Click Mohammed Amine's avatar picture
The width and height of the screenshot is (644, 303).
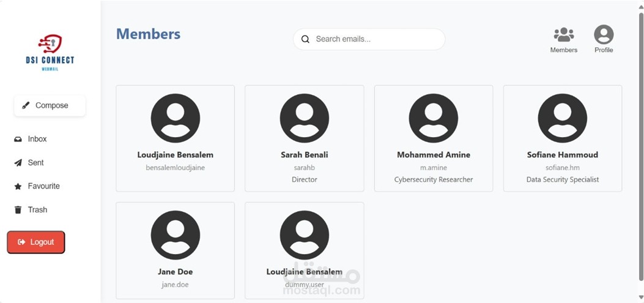[433, 118]
